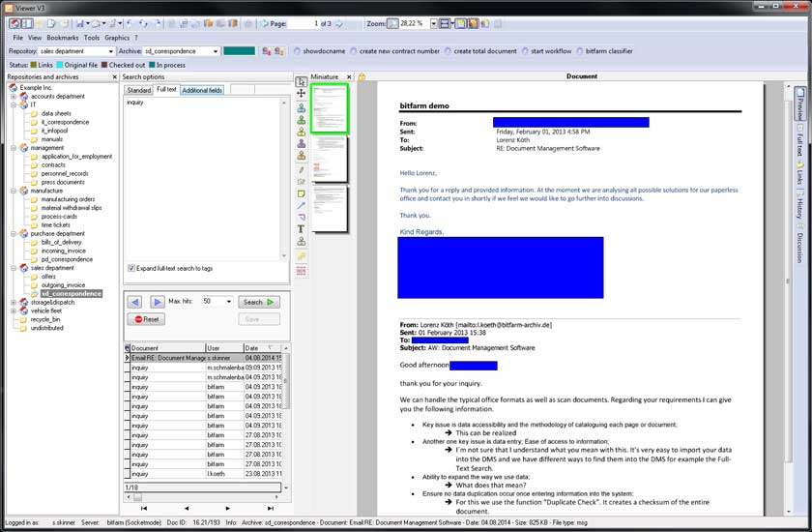This screenshot has height=532, width=812.
Task: Click the blue left arrow button
Action: (135, 302)
